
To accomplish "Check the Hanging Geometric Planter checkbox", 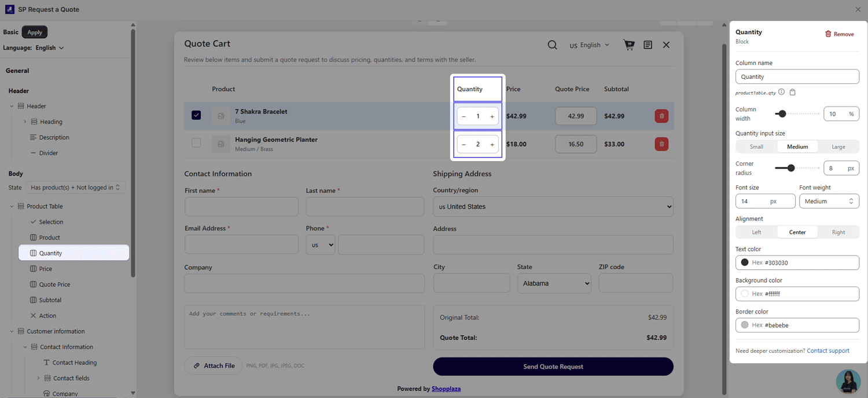I will point(196,143).
